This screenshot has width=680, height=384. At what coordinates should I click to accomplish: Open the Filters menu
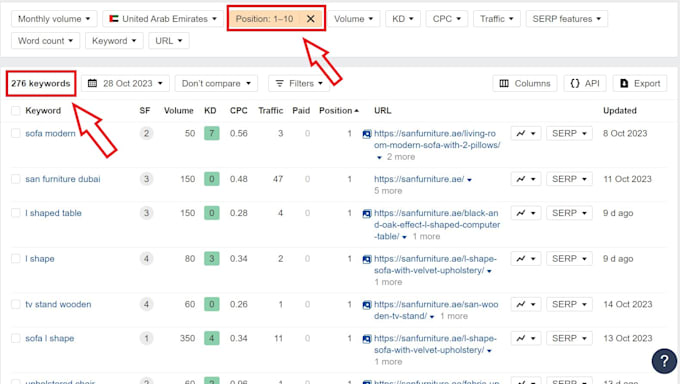(299, 83)
